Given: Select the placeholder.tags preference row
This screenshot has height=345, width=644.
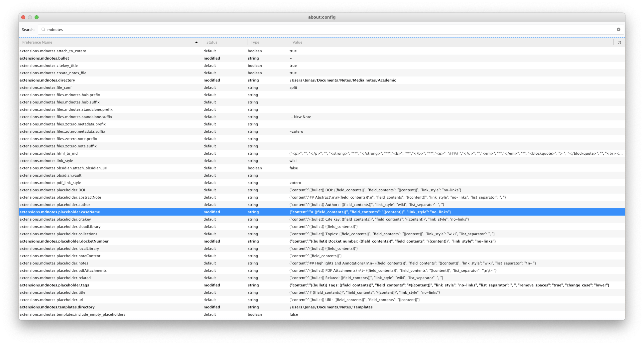Looking at the screenshot, I should tap(54, 285).
